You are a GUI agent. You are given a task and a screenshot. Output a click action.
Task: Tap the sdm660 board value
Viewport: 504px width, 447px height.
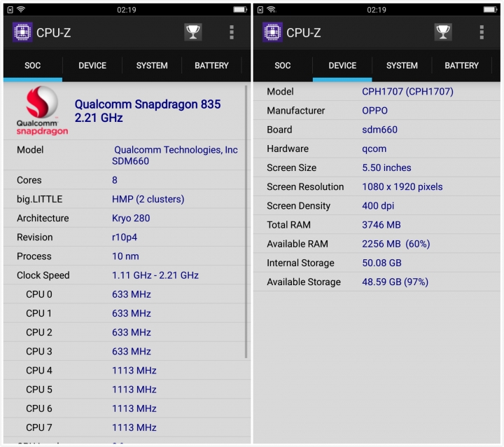[379, 130]
